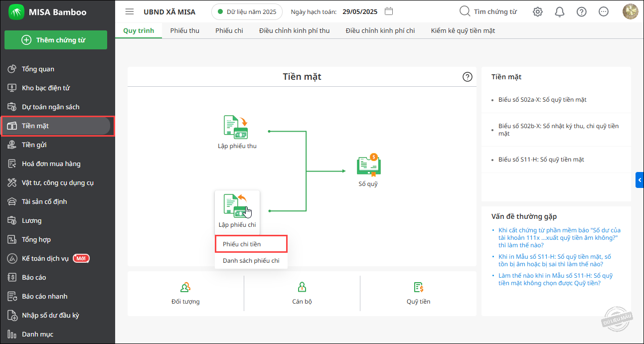Open the Đối tượng shortcut
The height and width of the screenshot is (344, 644).
(x=185, y=293)
